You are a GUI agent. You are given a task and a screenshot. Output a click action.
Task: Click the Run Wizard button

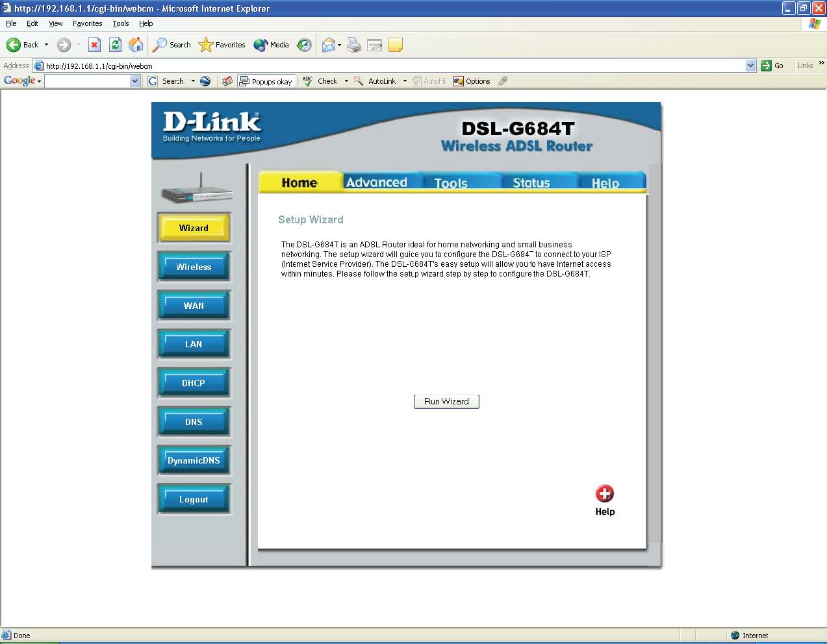tap(446, 401)
